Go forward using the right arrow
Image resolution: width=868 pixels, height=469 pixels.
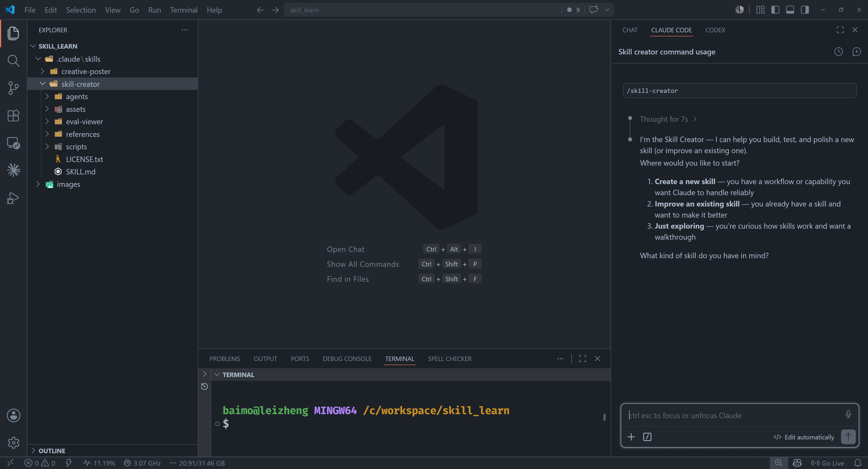(x=275, y=10)
